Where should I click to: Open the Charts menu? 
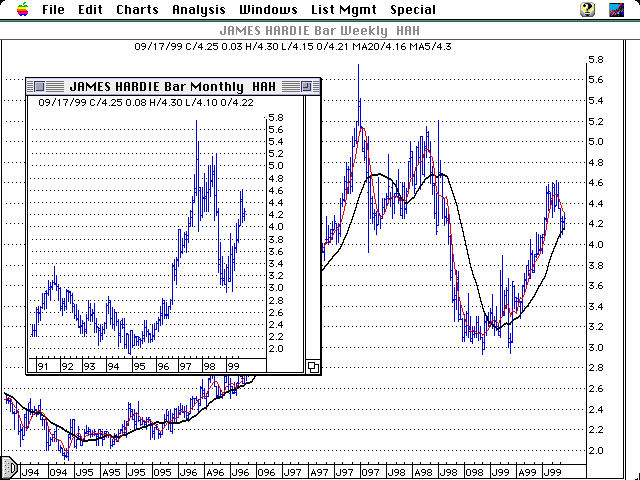point(137,9)
